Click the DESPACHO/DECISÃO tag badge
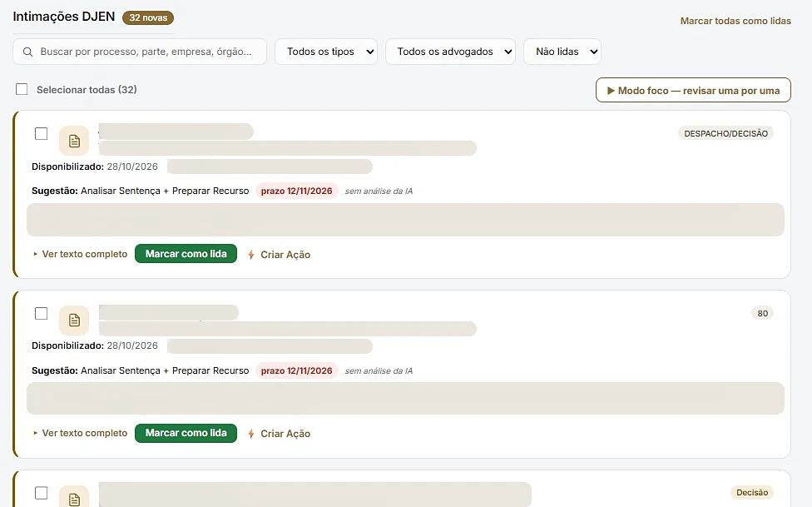The height and width of the screenshot is (507, 812). 725,133
